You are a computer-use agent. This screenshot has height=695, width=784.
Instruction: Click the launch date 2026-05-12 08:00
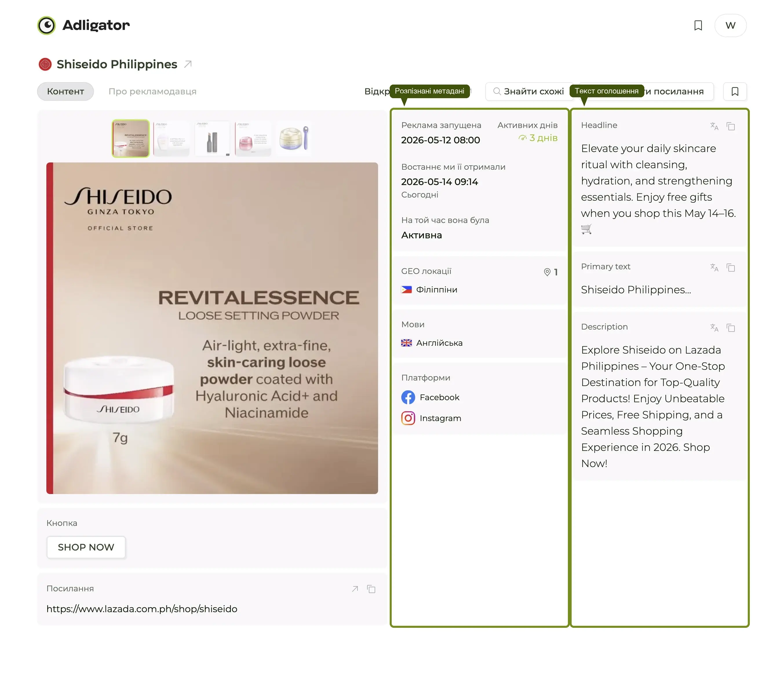440,140
